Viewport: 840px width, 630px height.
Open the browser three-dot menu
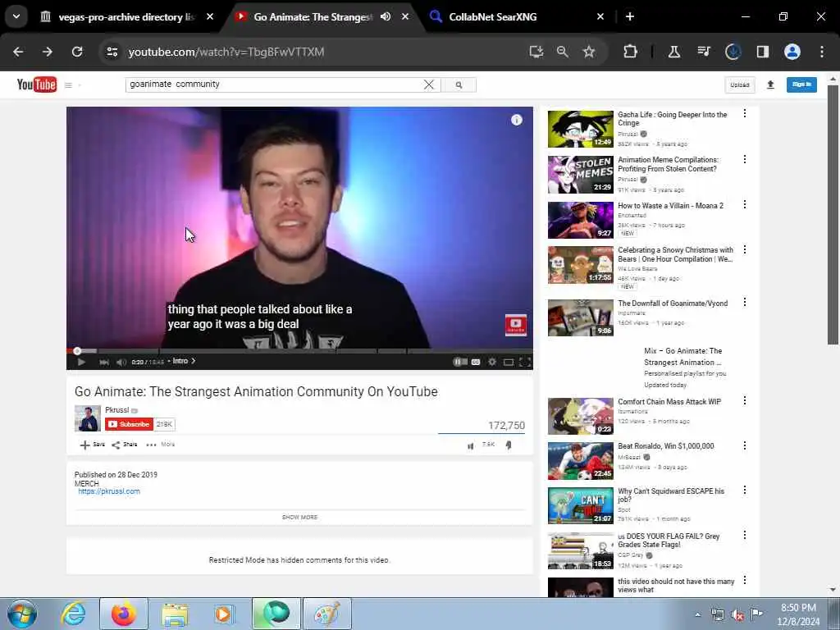pos(822,52)
